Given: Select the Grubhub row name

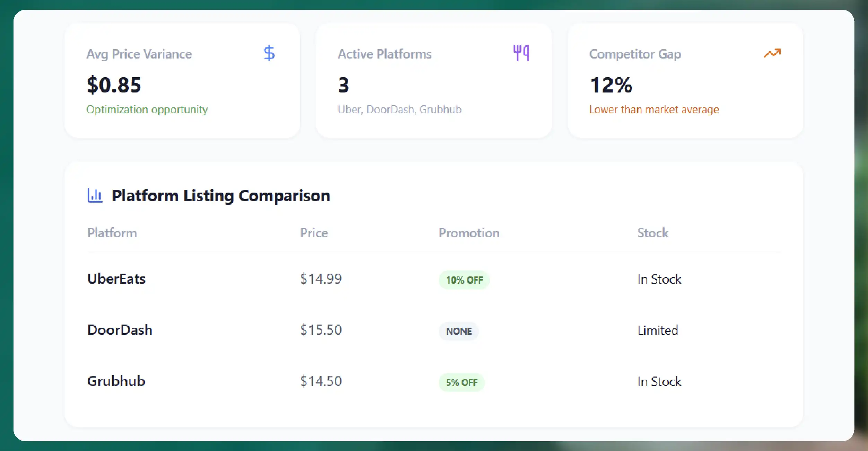Looking at the screenshot, I should tap(116, 381).
